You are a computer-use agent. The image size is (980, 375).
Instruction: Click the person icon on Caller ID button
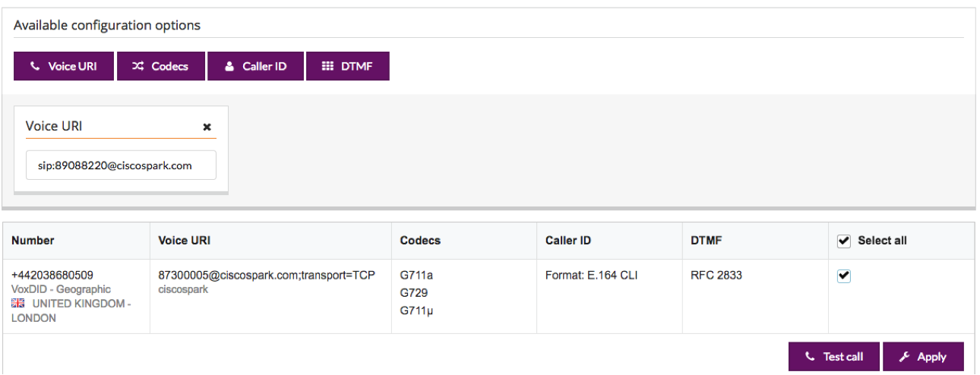click(x=229, y=67)
